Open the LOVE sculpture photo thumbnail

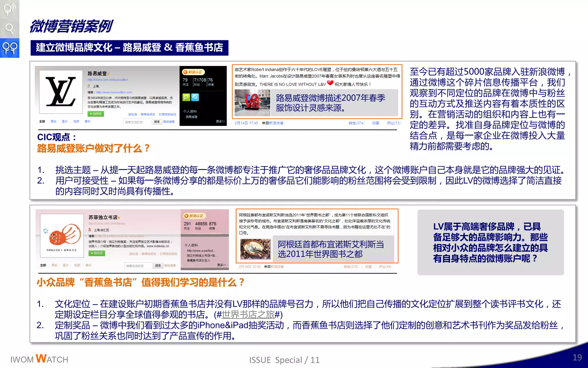tap(252, 103)
